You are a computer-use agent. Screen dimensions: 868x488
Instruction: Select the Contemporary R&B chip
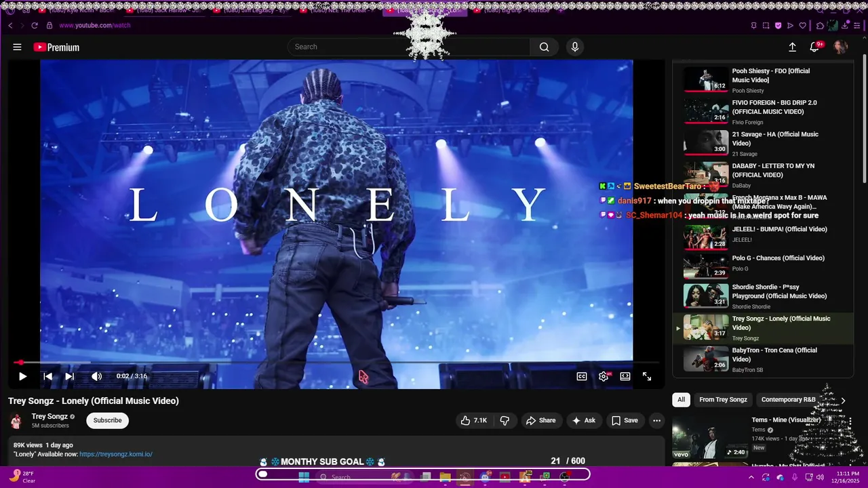tap(788, 399)
